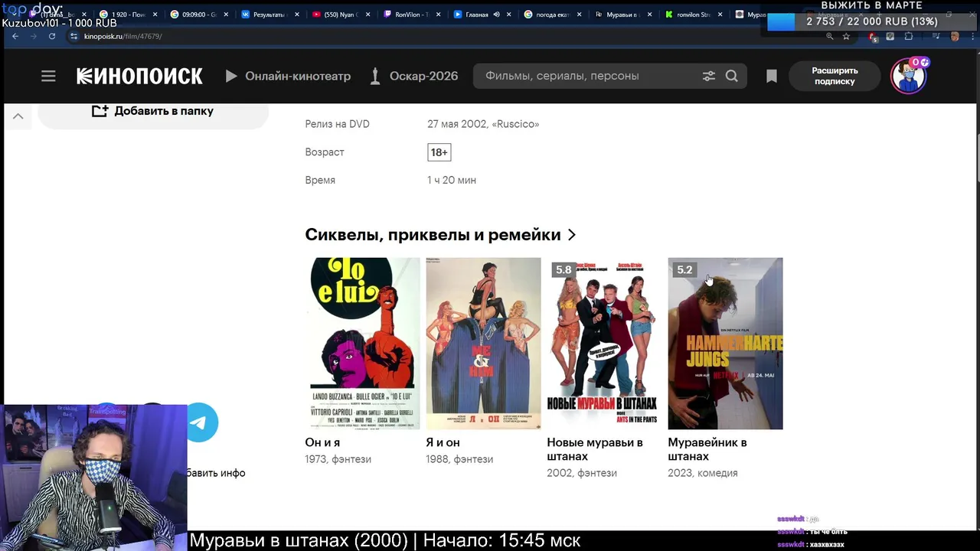The height and width of the screenshot is (551, 980).
Task: Close the погода Google tab
Action: point(579,15)
